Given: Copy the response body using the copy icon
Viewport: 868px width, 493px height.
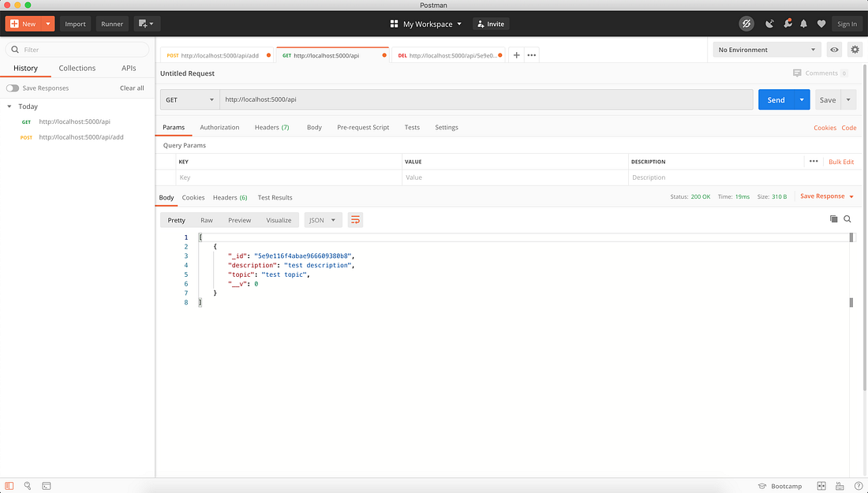Looking at the screenshot, I should pyautogui.click(x=833, y=219).
